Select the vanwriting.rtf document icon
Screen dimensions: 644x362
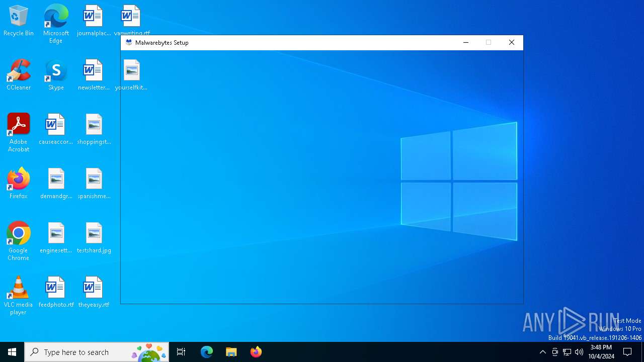(131, 20)
